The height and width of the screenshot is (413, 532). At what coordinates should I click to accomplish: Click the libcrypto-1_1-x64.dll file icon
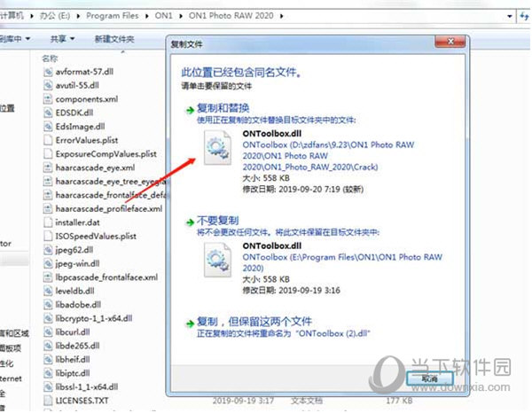pos(48,319)
